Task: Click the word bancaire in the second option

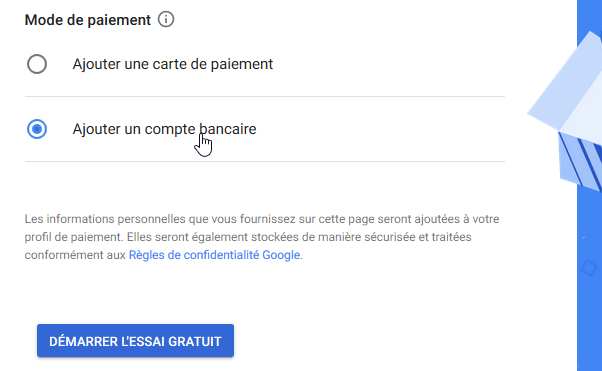Action: pos(228,129)
